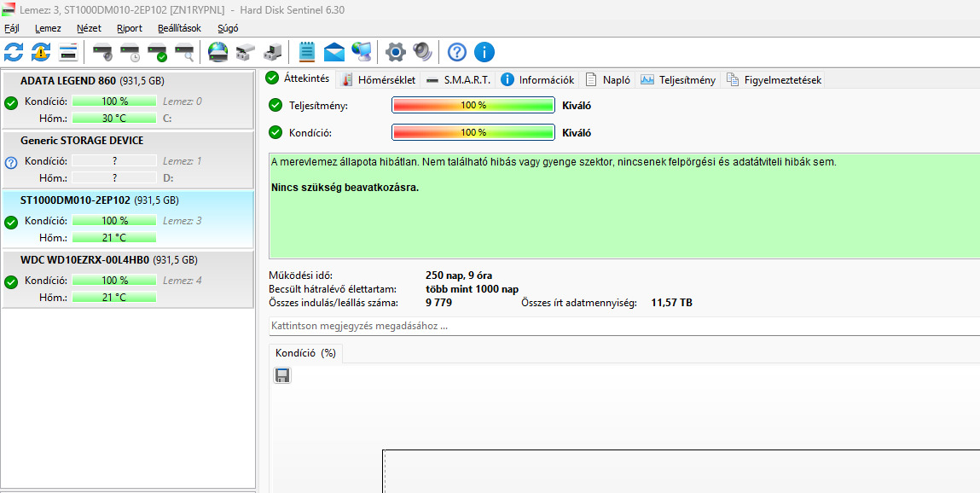The height and width of the screenshot is (493, 980).
Task: Click the disk with green checkmark icon
Action: point(157,53)
